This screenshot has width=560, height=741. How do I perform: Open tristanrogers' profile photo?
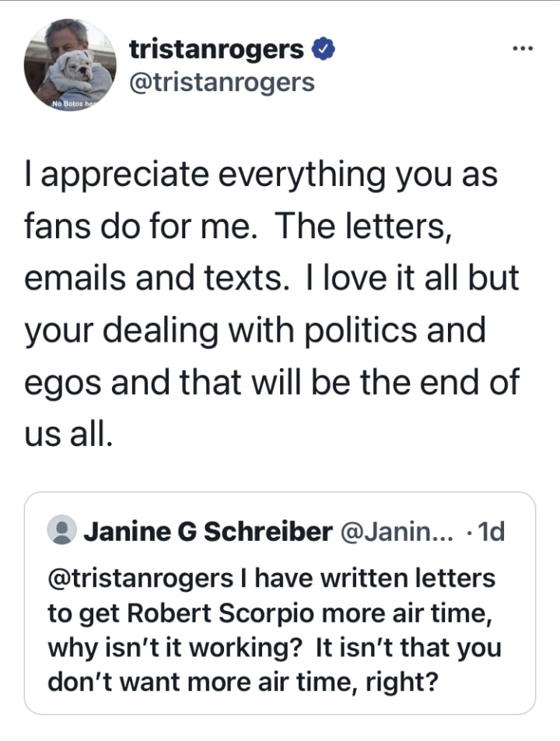69,65
